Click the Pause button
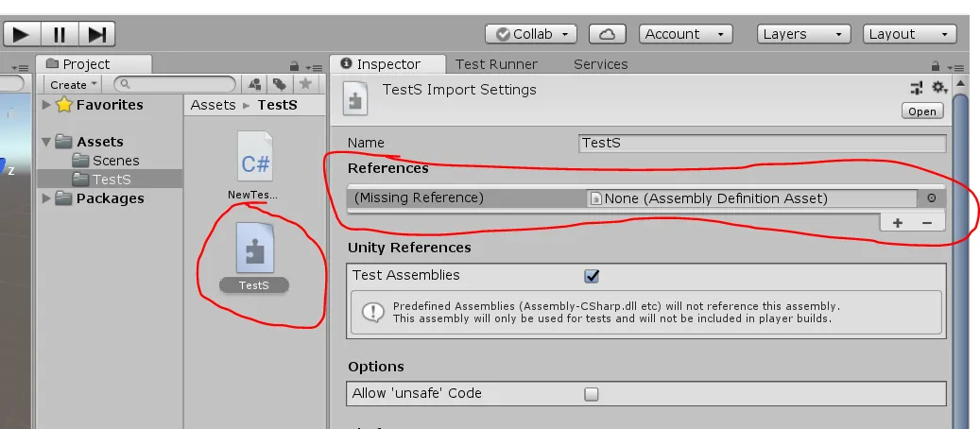Viewport: 980px width, 429px height. pos(59,34)
